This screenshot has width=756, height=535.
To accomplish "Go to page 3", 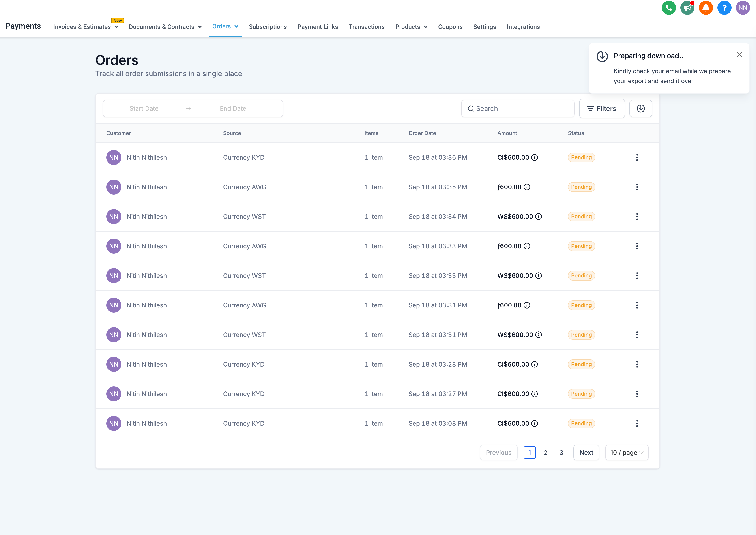I will coord(561,453).
